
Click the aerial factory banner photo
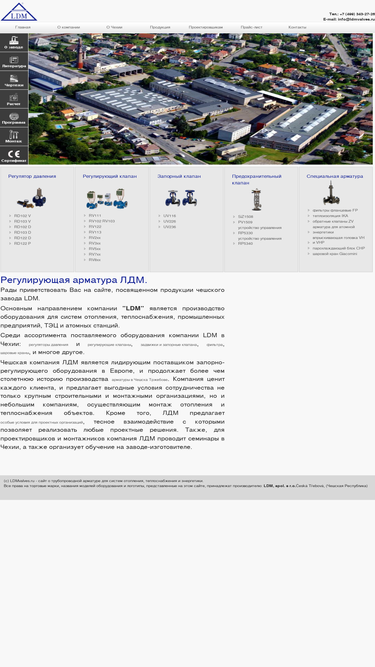(201, 99)
